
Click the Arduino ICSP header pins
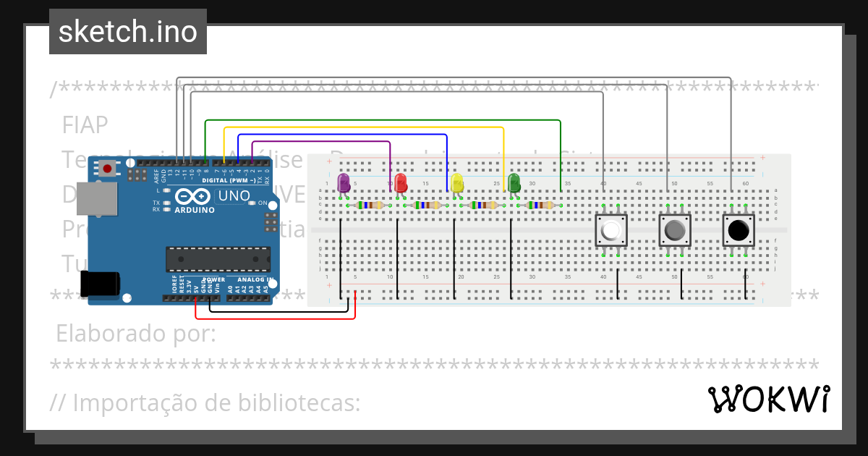tap(271, 222)
